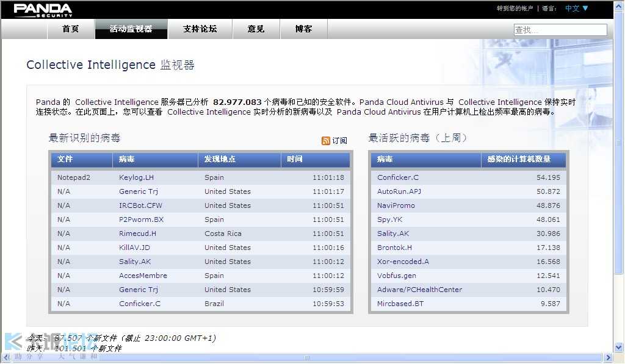Select the Notepad2 file cell
Image resolution: width=625 pixels, height=364 pixels.
pos(74,177)
